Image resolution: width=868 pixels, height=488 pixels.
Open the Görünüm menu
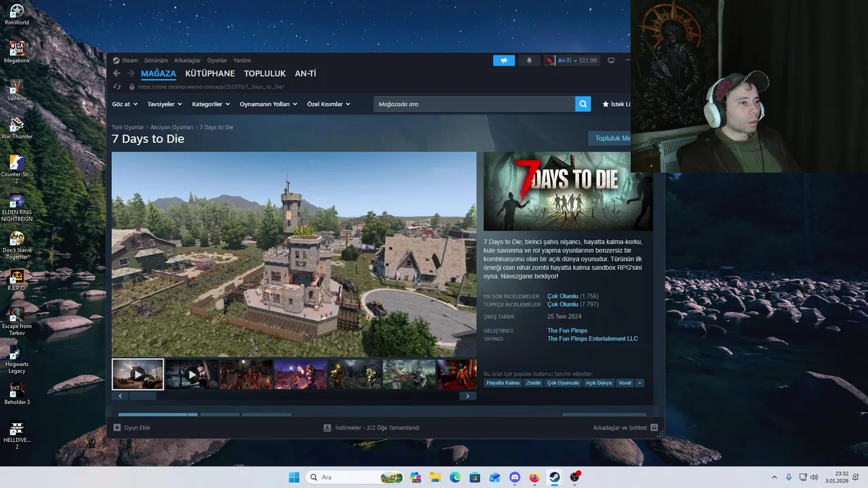coord(156,60)
